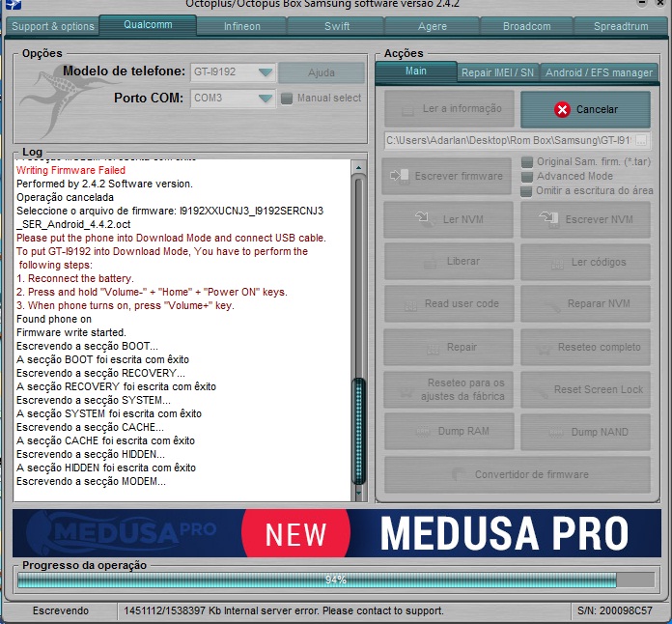Switch to the Agere tab
672x624 pixels.
[432, 26]
